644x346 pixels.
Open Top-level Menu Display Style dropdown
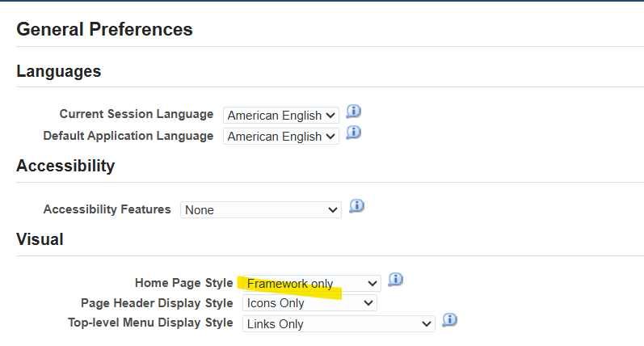point(339,324)
